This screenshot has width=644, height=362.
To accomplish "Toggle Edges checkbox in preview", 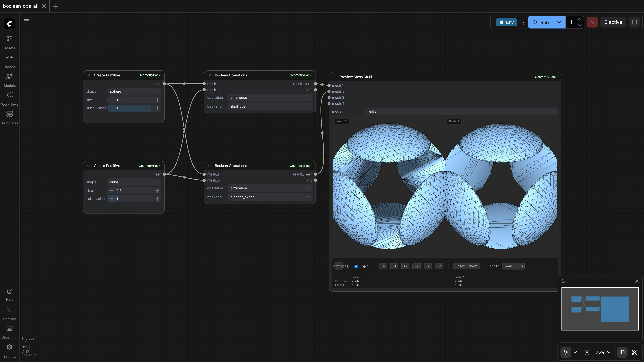I will (x=356, y=266).
